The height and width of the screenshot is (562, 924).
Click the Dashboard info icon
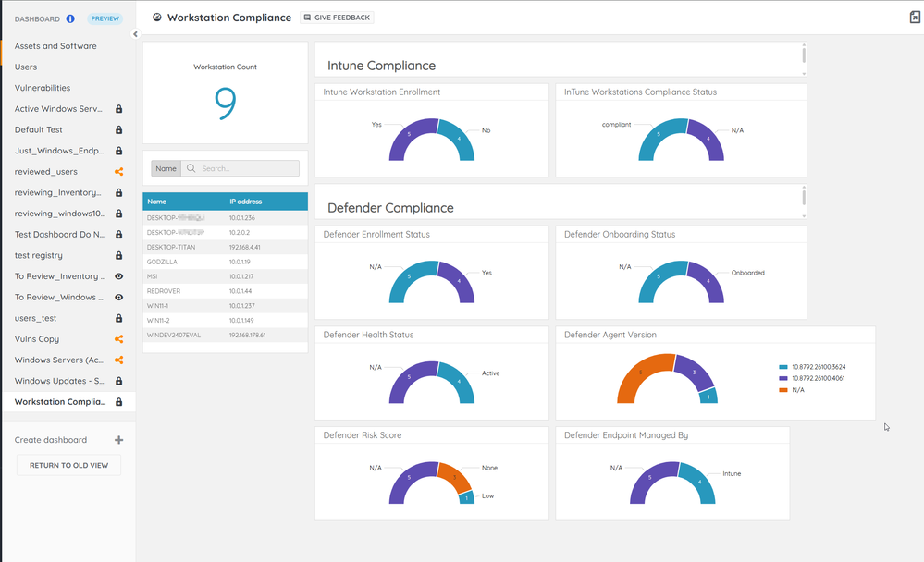pos(71,18)
